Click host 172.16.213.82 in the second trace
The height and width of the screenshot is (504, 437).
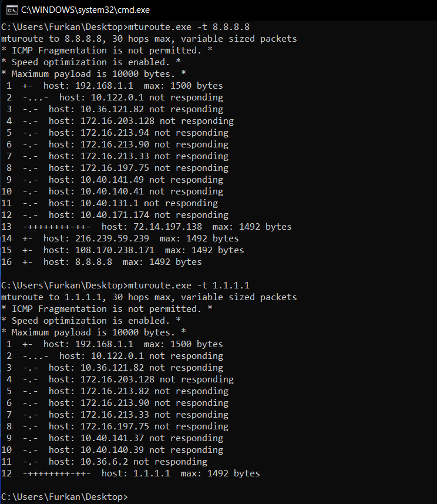[x=115, y=391]
